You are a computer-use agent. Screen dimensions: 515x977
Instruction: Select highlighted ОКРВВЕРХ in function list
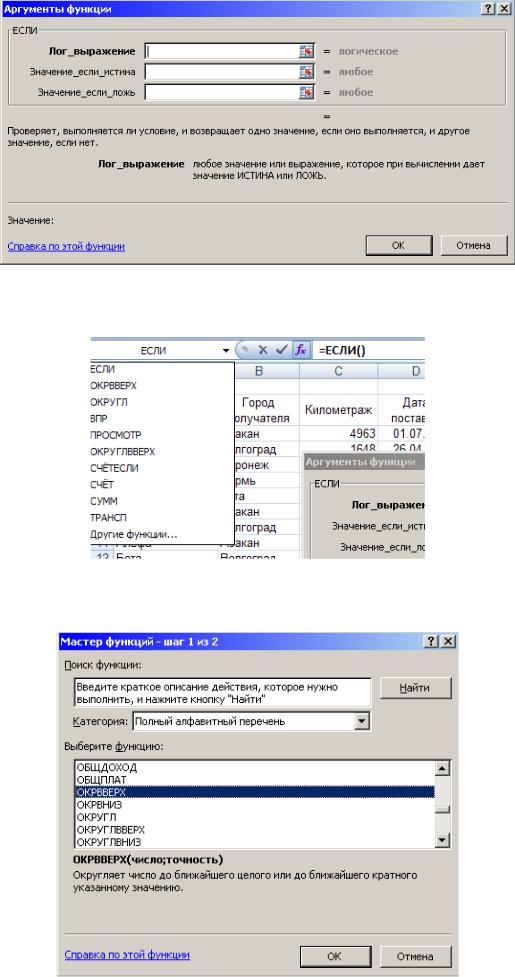click(x=254, y=791)
